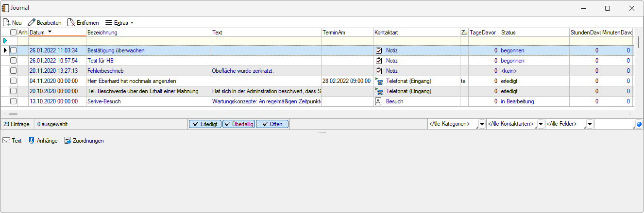Open the Alle Kategorien dropdown
The width and height of the screenshot is (644, 213).
click(481, 124)
